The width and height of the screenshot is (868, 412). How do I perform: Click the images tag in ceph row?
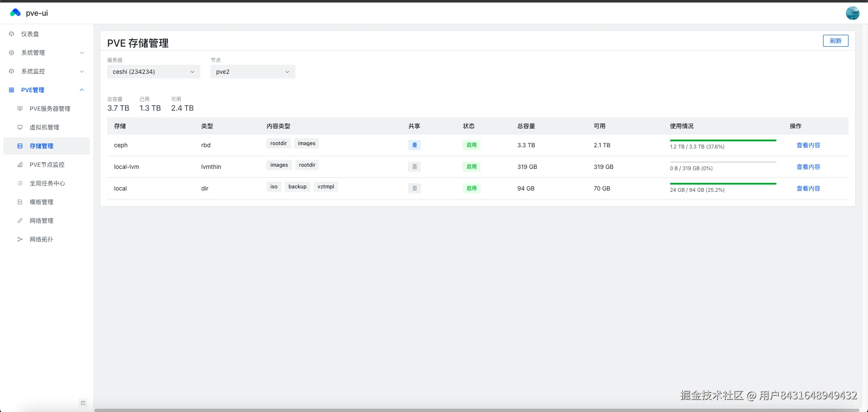coord(306,143)
